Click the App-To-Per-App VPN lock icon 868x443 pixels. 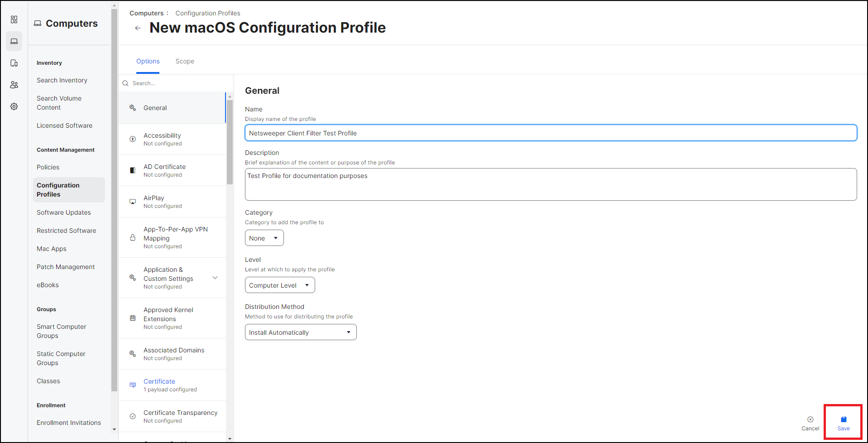click(133, 237)
